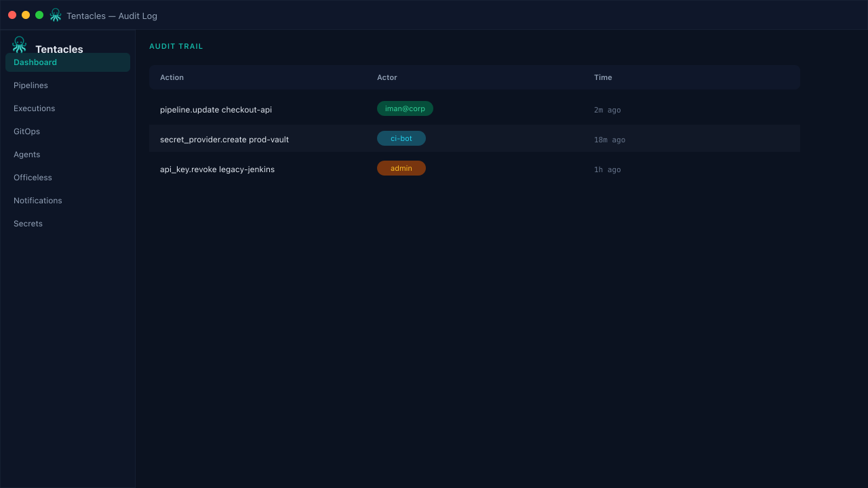Minimize the window with the yellow button
The image size is (868, 488).
coord(26,15)
